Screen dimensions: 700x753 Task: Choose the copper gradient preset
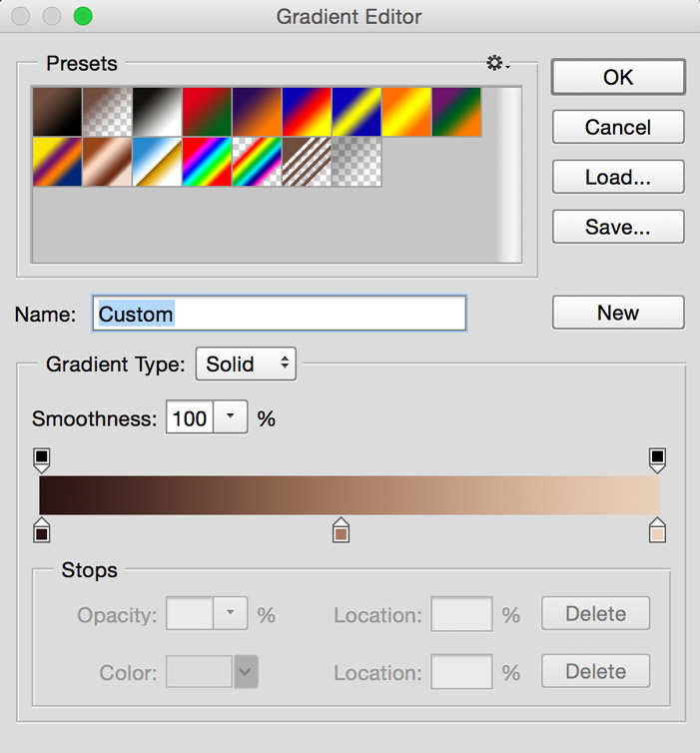[107, 162]
